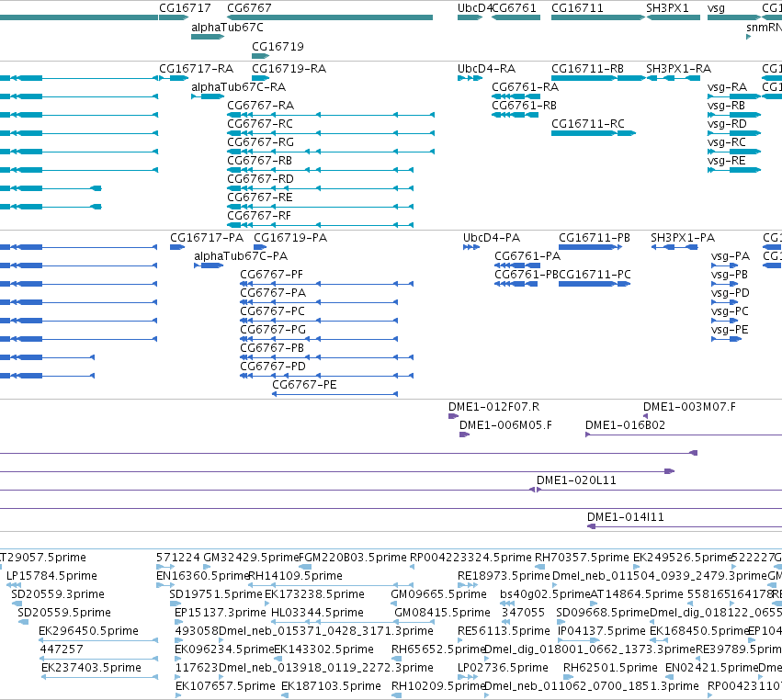Click the CG16711-RC transcript label

[588, 124]
